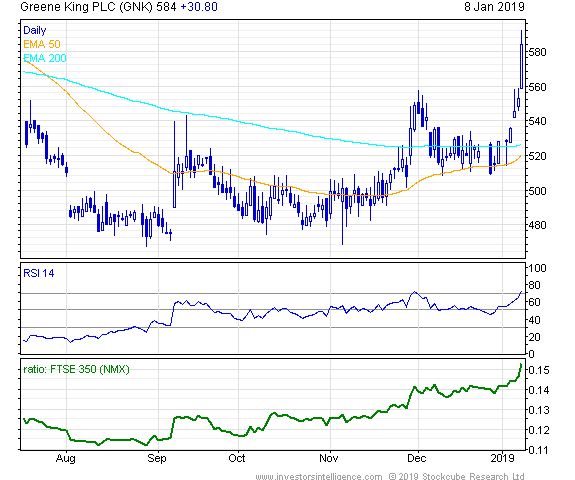
Task: Click the 'Daily' legend label
Action: 34,30
